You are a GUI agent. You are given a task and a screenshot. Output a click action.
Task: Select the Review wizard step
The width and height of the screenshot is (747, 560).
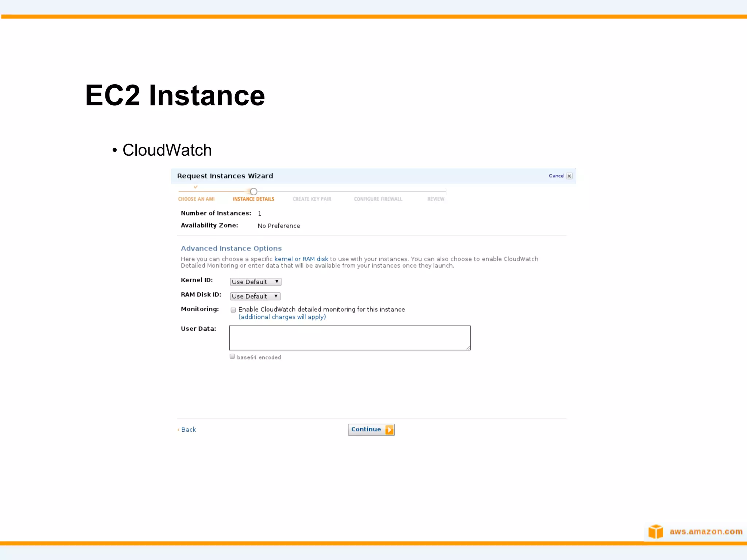436,199
